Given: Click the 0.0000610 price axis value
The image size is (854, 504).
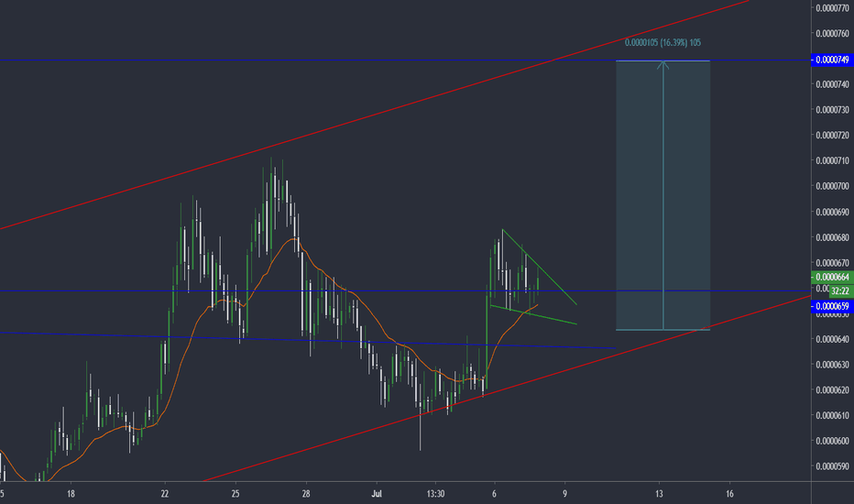Looking at the screenshot, I should point(832,416).
